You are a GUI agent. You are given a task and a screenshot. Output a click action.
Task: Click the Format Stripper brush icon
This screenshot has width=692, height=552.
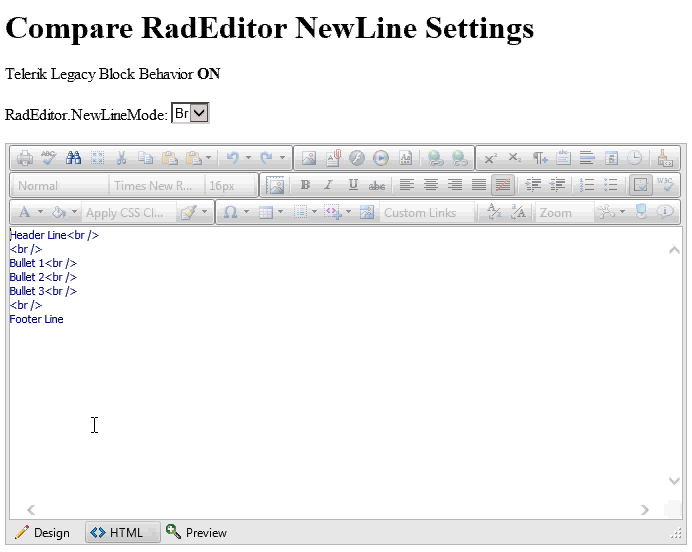click(x=665, y=158)
